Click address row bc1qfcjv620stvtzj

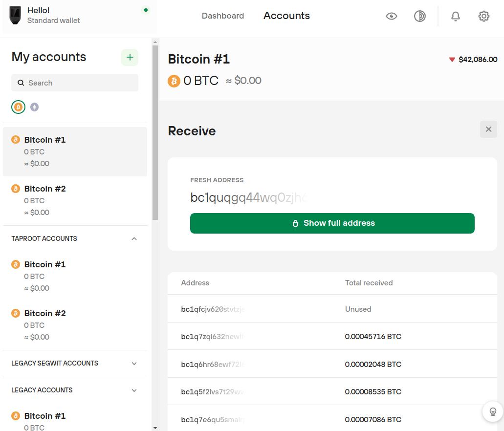pyautogui.click(x=332, y=309)
